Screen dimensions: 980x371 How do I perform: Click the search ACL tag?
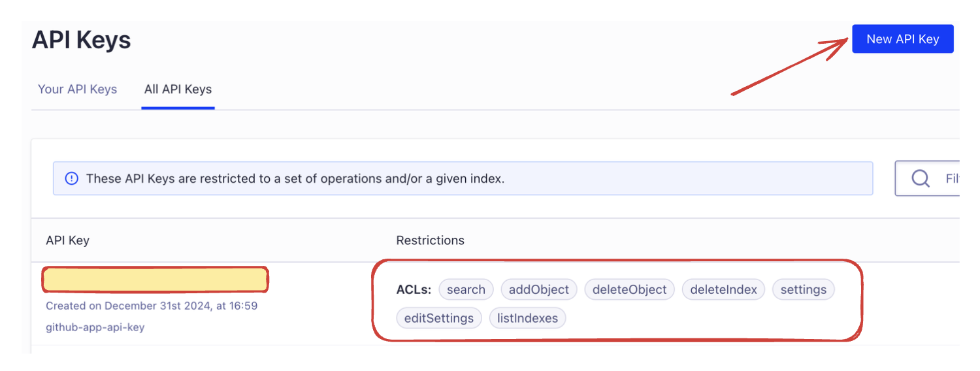click(x=466, y=289)
